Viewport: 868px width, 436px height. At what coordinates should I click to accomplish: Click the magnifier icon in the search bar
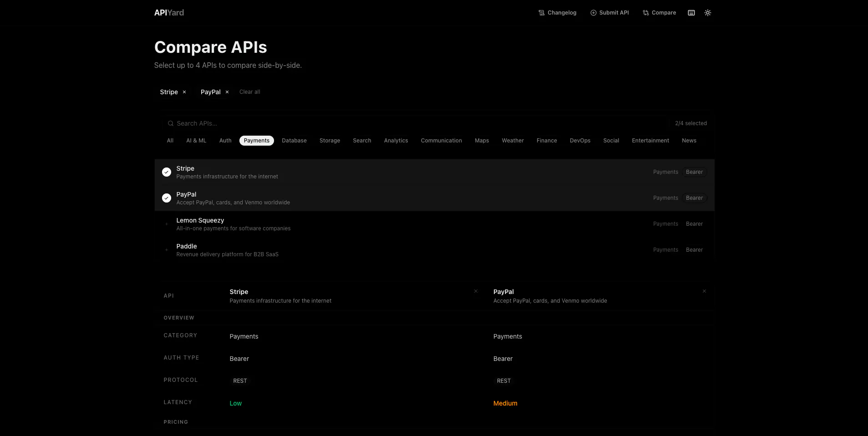[x=171, y=123]
